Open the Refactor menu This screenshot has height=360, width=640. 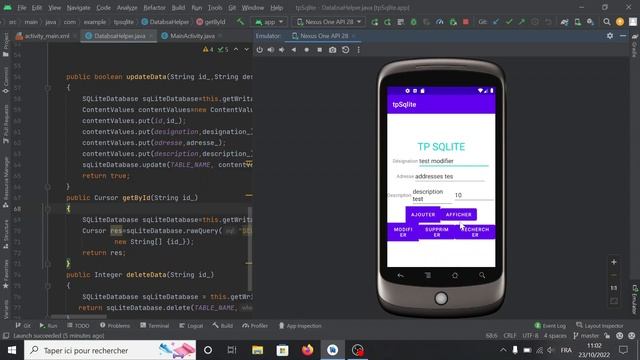(154, 8)
